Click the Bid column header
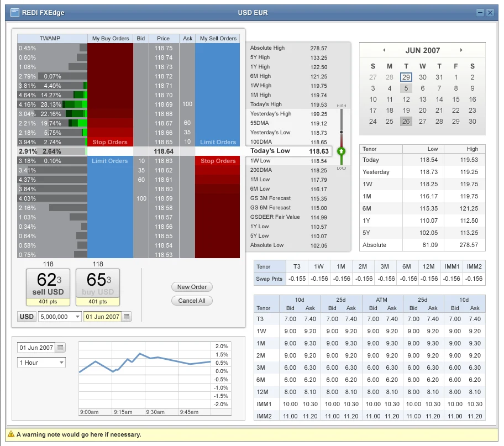504x446 pixels. pyautogui.click(x=141, y=38)
